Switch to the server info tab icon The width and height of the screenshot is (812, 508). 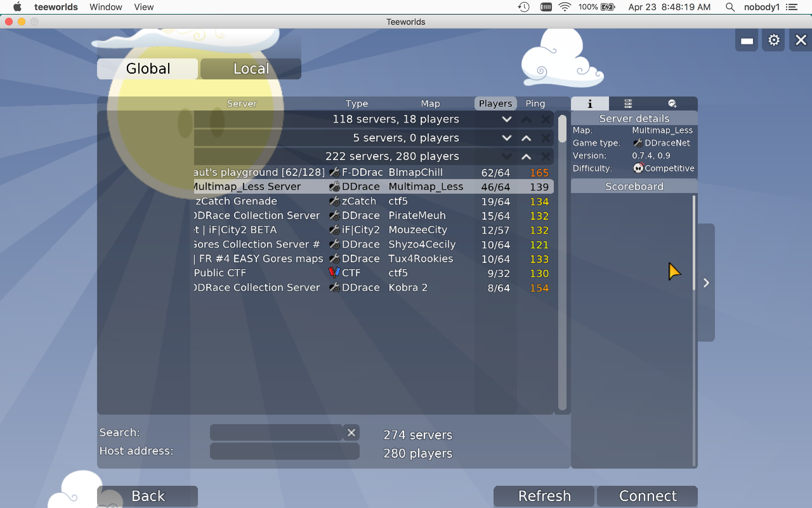[x=590, y=104]
